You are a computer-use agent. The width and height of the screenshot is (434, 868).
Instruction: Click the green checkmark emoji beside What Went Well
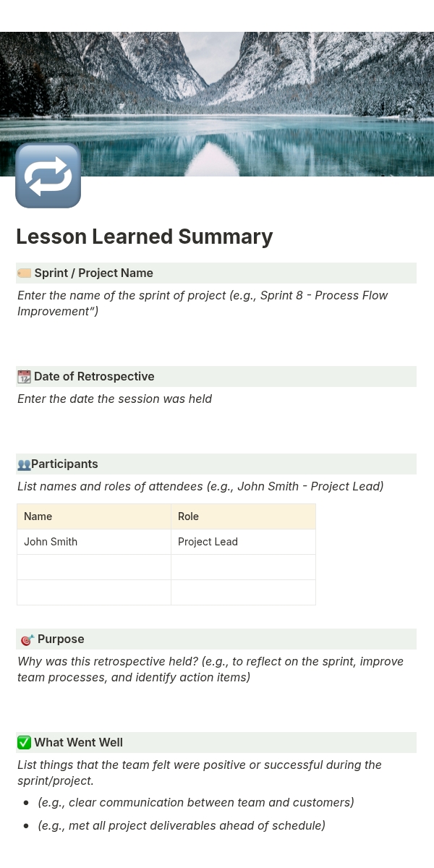[24, 743]
